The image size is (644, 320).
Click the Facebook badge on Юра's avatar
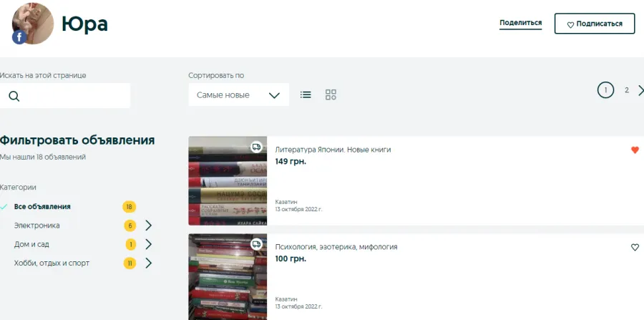click(19, 38)
